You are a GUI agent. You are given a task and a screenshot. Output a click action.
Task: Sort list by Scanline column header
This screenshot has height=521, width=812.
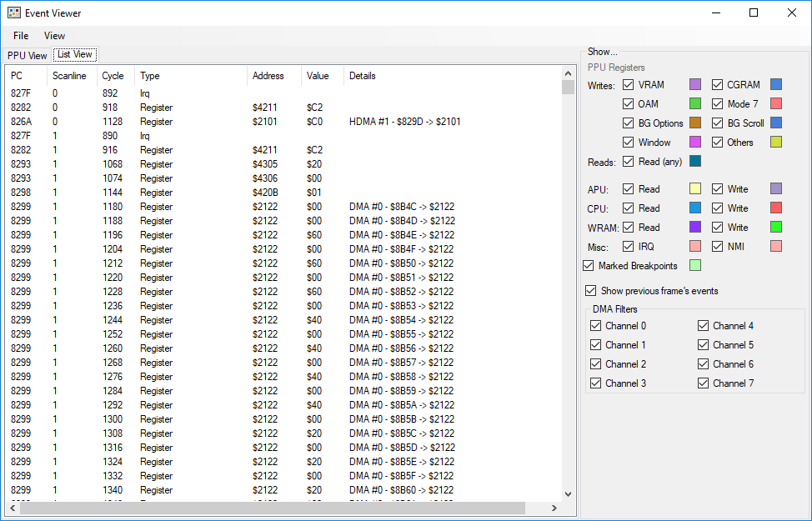72,76
